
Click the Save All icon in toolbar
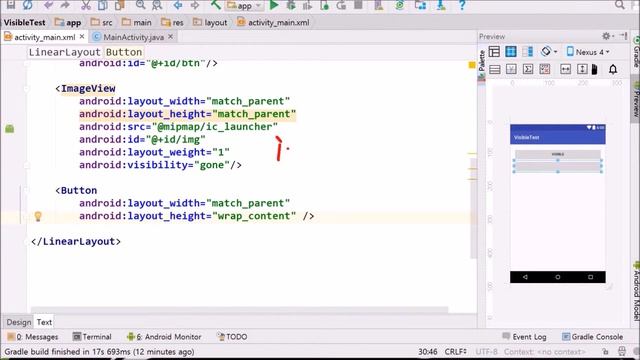[11, 5]
